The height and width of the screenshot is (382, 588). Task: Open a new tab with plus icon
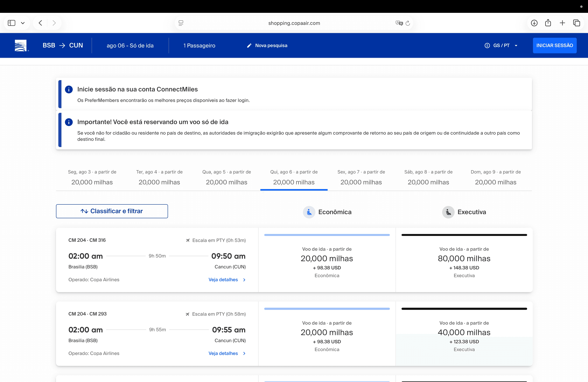point(562,23)
